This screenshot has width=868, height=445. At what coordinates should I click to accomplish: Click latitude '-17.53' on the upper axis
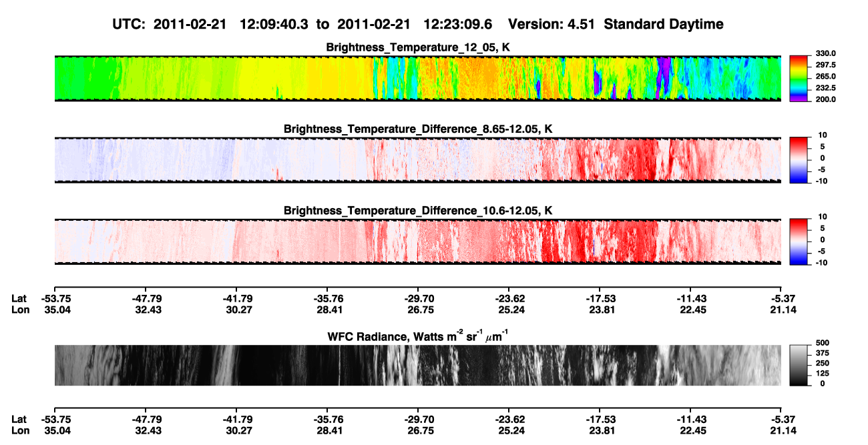coord(599,299)
